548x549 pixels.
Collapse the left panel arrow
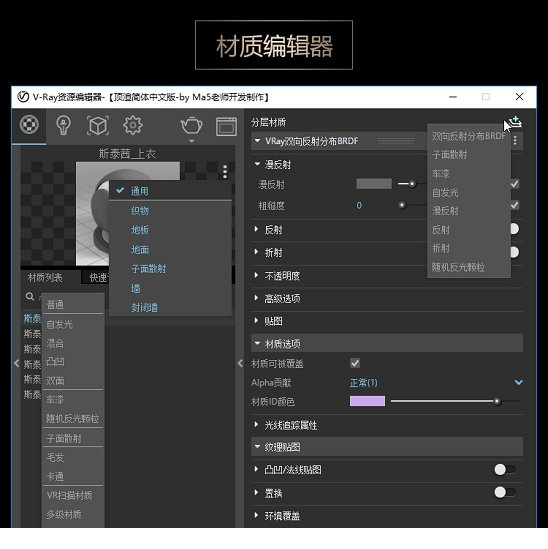point(16,363)
